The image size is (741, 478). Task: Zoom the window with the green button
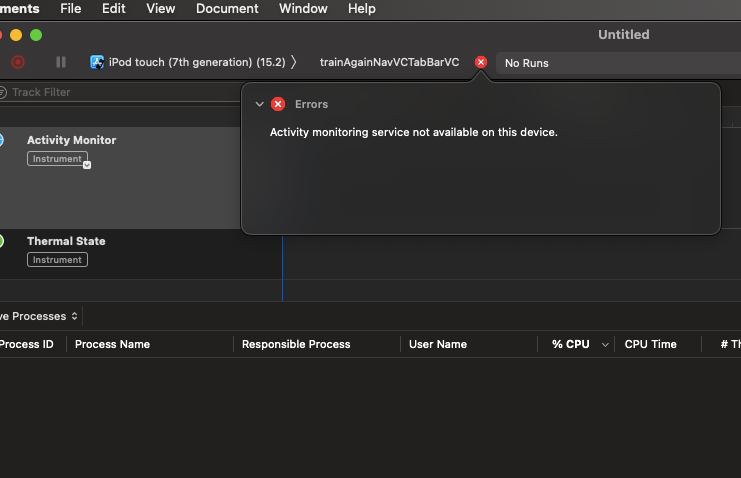36,35
